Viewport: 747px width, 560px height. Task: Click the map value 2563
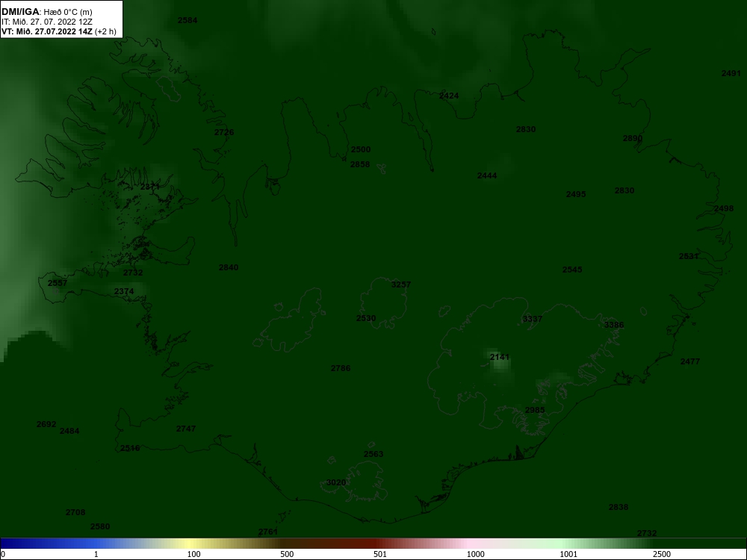point(373,454)
